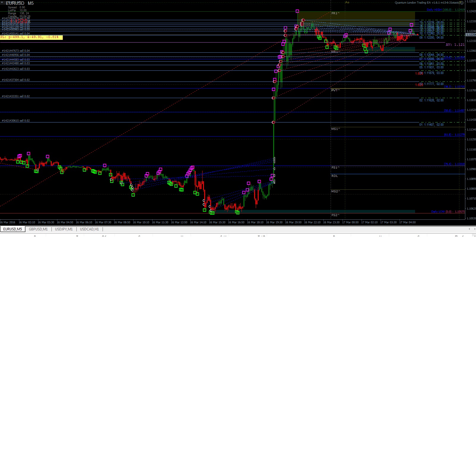Viewport: 476px width, 465px height.
Task: Click the magenta marker at the daily high candle
Action: (297, 11)
